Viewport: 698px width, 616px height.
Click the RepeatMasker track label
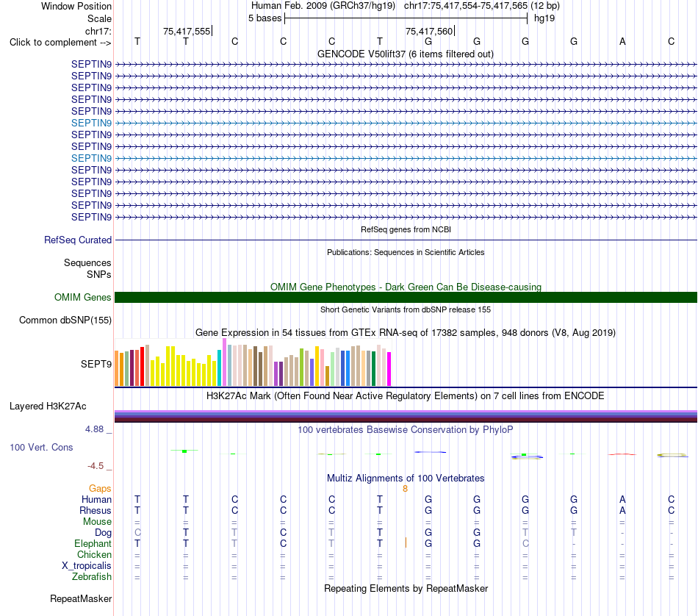(81, 598)
